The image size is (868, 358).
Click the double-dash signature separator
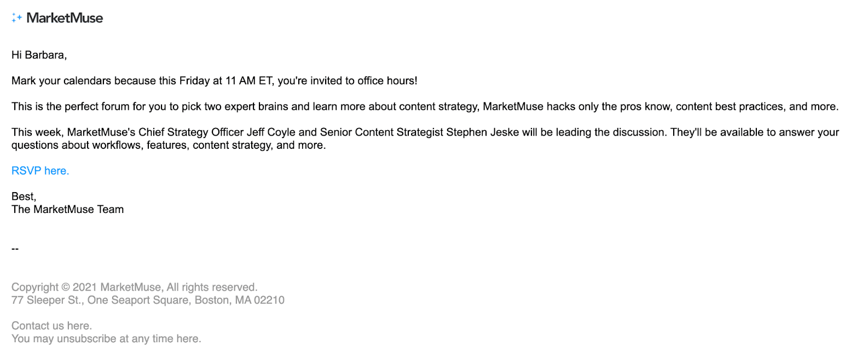(15, 249)
